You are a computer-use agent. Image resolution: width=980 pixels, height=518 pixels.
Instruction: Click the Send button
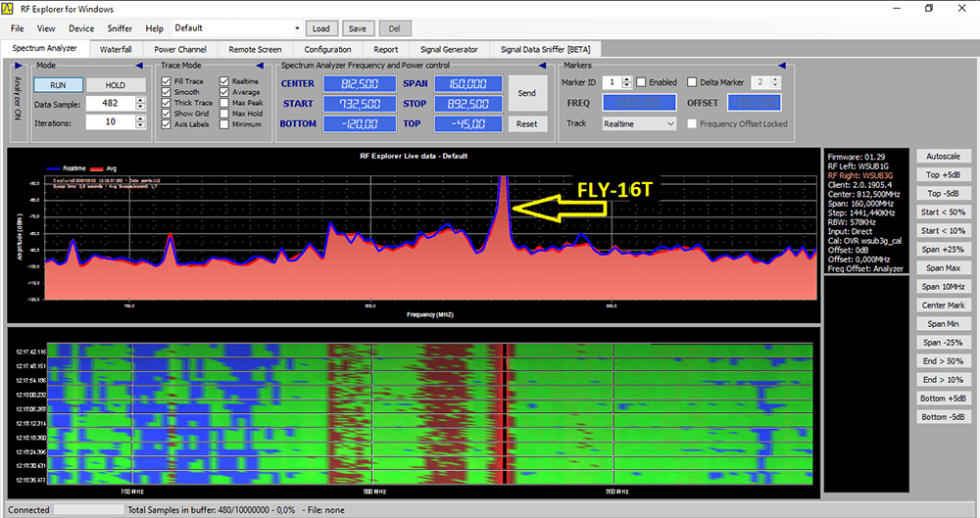[526, 93]
